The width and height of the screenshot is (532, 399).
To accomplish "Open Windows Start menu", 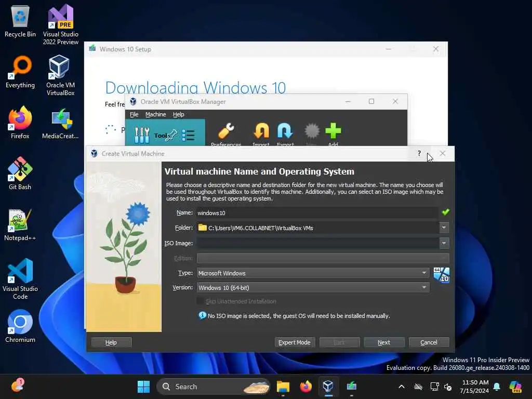I will click(x=143, y=387).
